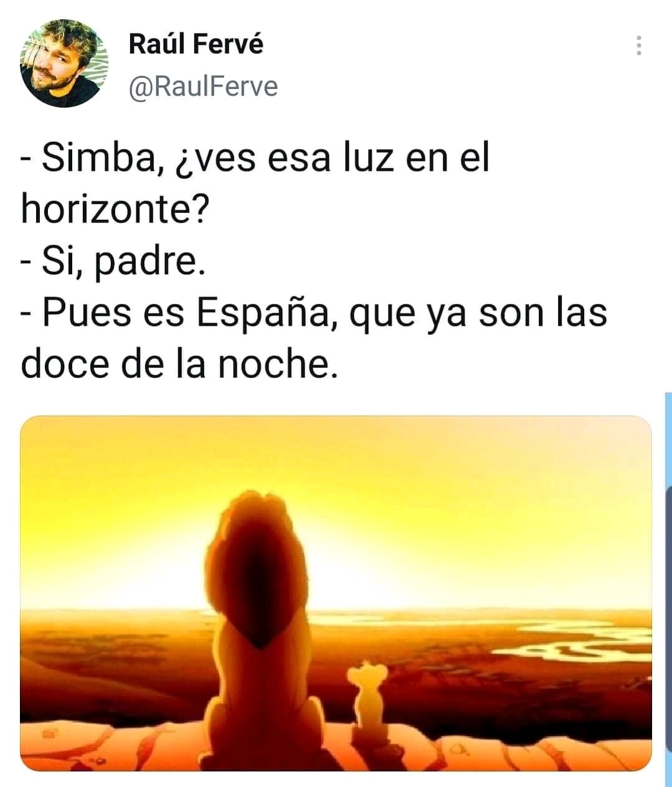Open the display name Raúl Fervé

(x=196, y=44)
